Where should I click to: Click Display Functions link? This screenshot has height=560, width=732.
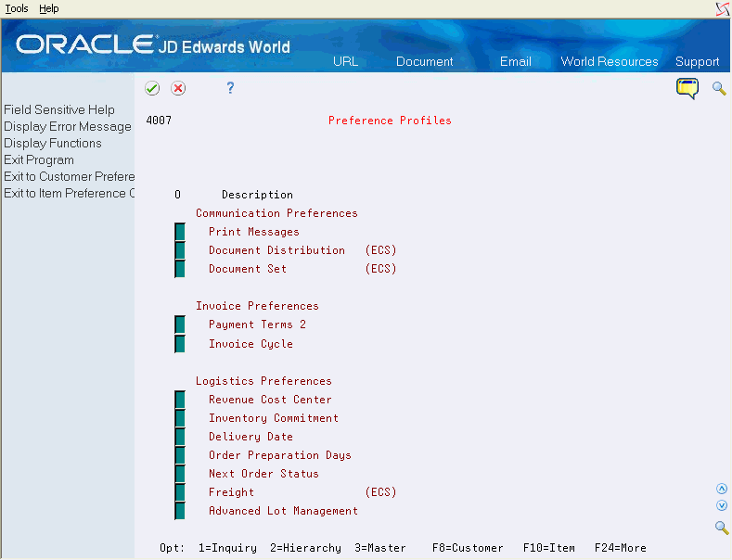coord(53,144)
